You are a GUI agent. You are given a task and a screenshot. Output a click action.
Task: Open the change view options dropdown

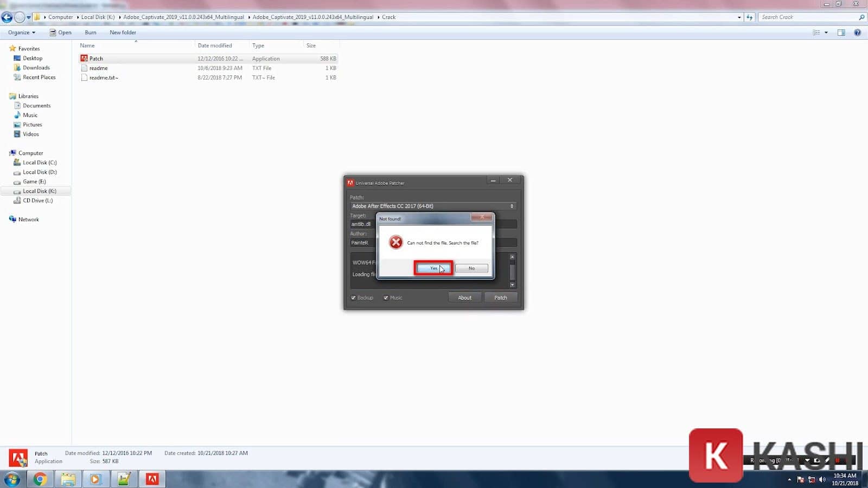click(826, 33)
